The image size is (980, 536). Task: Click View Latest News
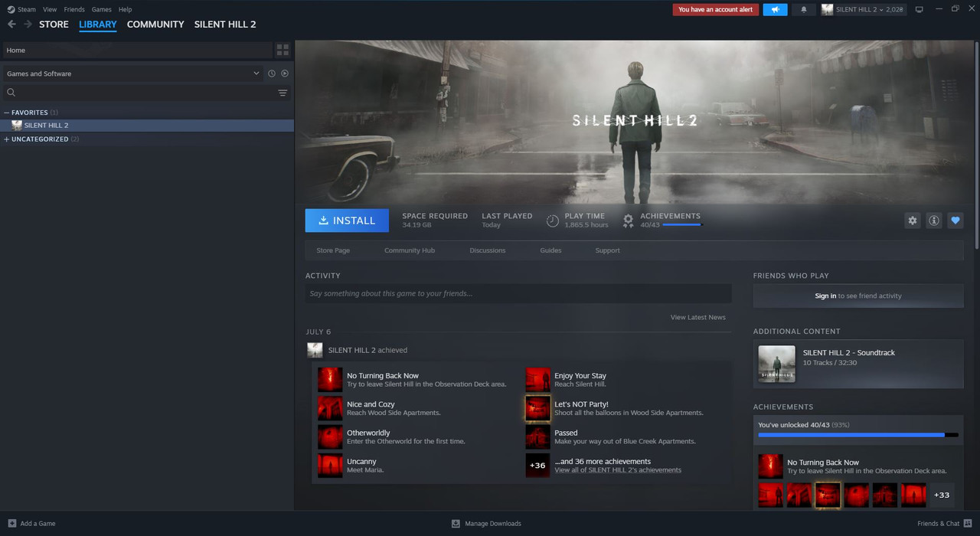click(698, 317)
